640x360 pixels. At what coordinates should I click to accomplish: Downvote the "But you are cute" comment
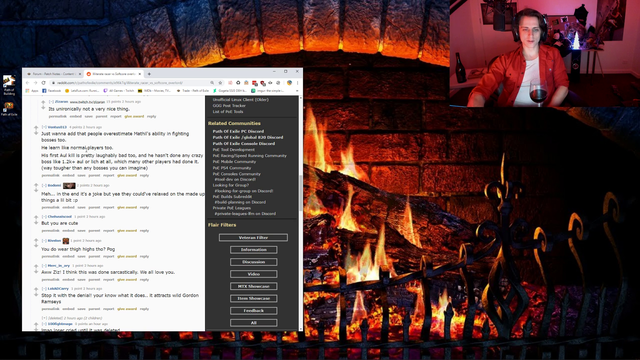(x=36, y=223)
